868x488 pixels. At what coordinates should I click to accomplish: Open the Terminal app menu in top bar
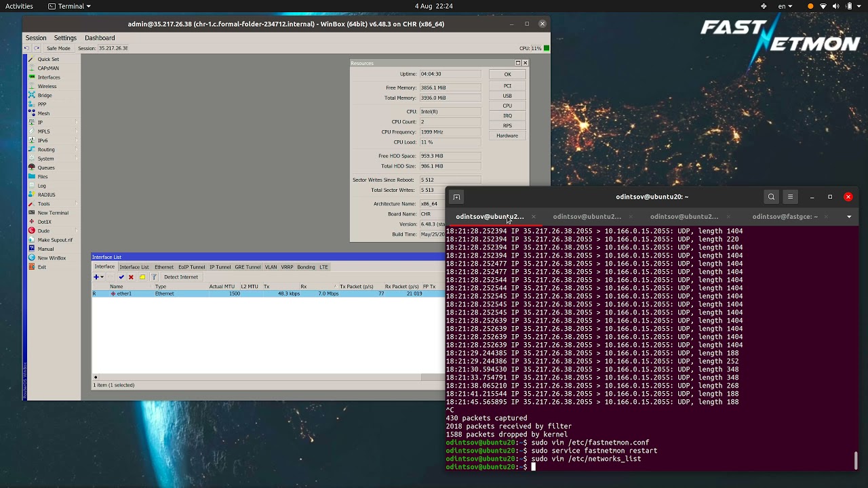pos(71,6)
